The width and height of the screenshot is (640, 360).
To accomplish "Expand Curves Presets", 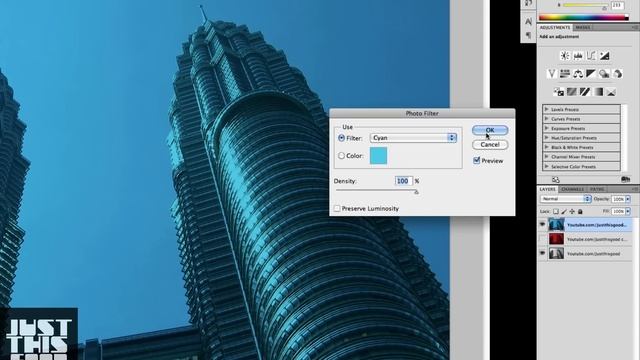I will coord(547,119).
